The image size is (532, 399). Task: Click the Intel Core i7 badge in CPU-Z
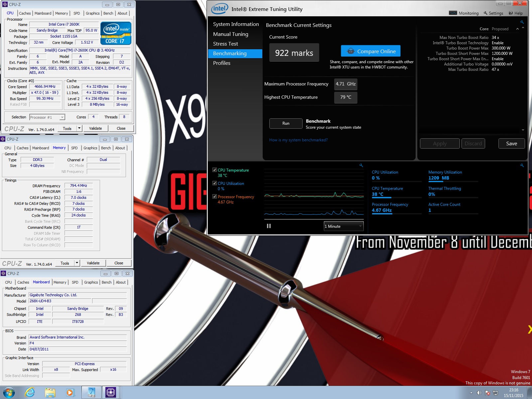(x=116, y=33)
